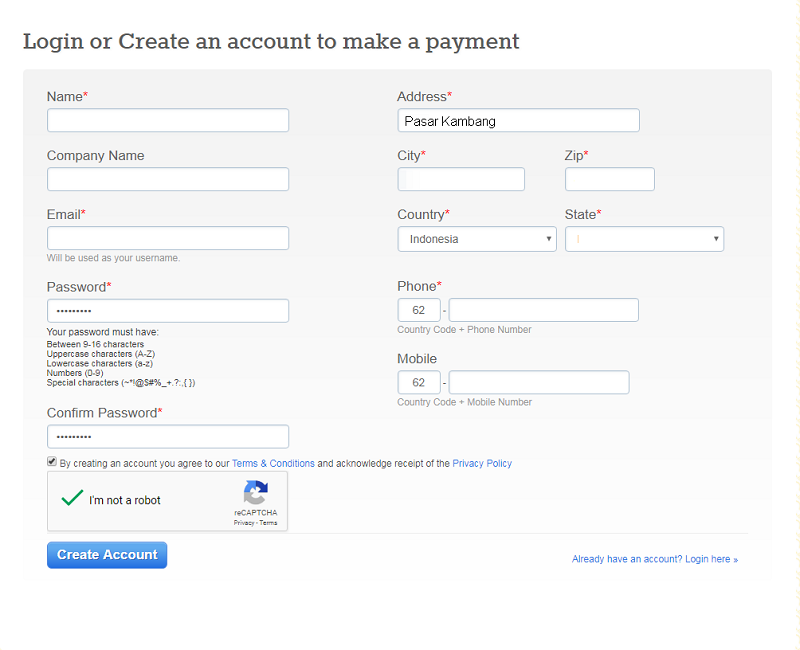Image resolution: width=800 pixels, height=650 pixels.
Task: Open the Country dropdown showing Indonesia
Action: point(477,239)
